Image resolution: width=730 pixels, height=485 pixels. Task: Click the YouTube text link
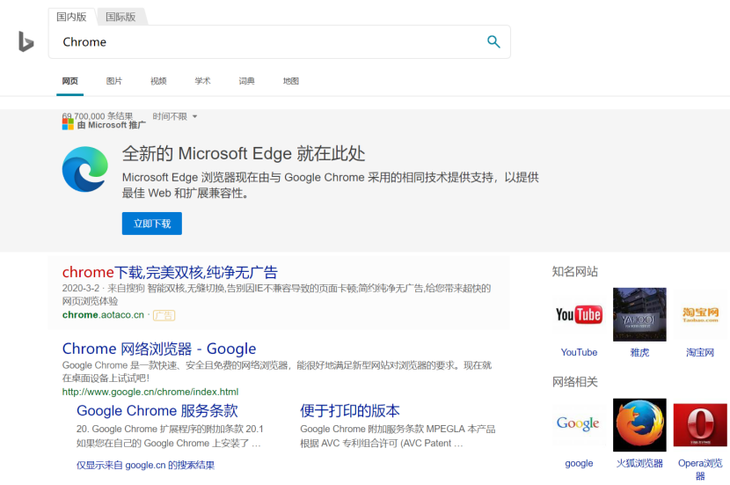pos(579,352)
